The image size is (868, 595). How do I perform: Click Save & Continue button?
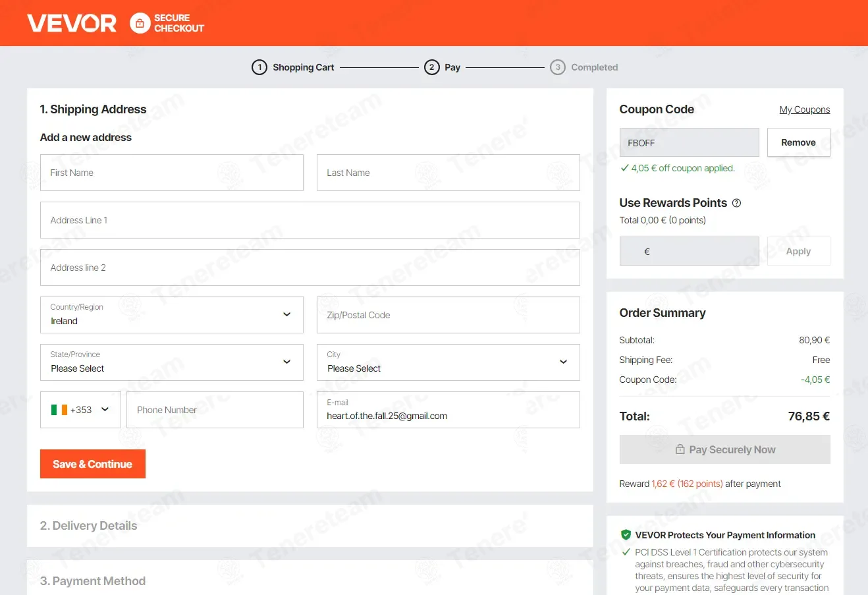pos(93,464)
